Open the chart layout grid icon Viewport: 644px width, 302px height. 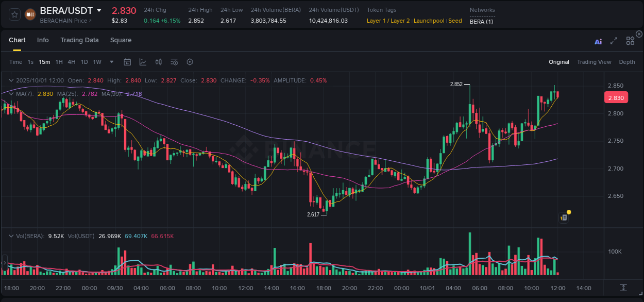pyautogui.click(x=630, y=41)
